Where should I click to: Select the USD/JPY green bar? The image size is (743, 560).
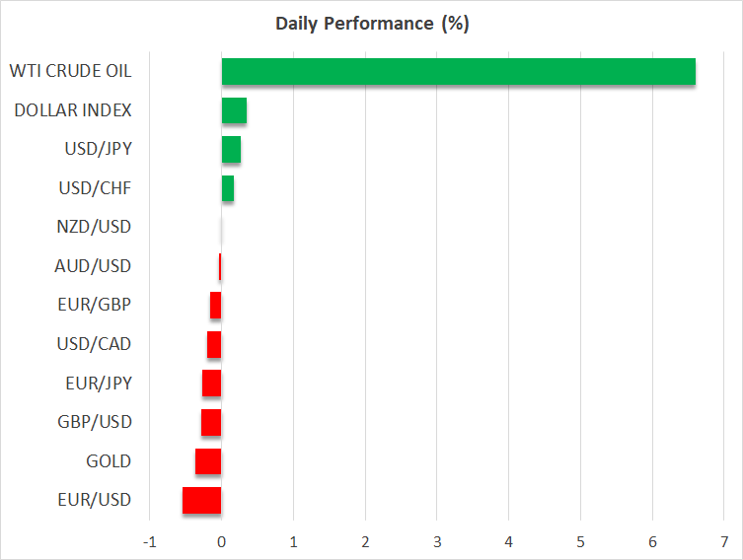(x=231, y=150)
